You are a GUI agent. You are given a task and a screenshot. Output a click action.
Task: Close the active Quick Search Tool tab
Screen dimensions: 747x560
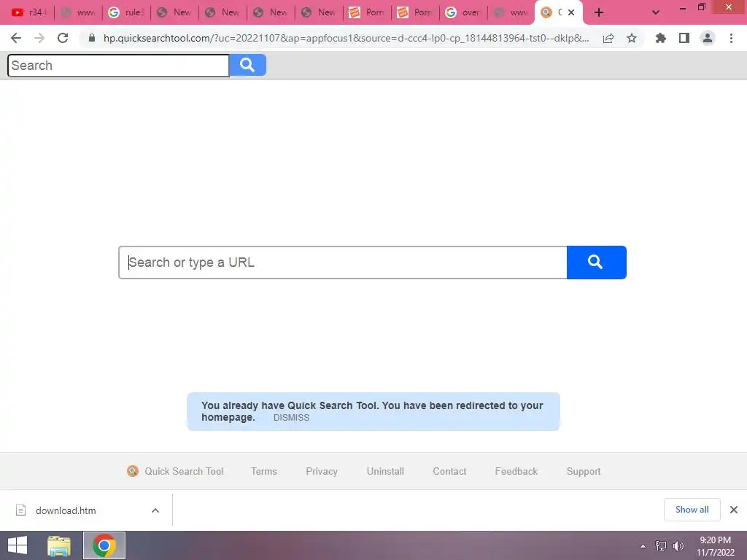click(571, 12)
